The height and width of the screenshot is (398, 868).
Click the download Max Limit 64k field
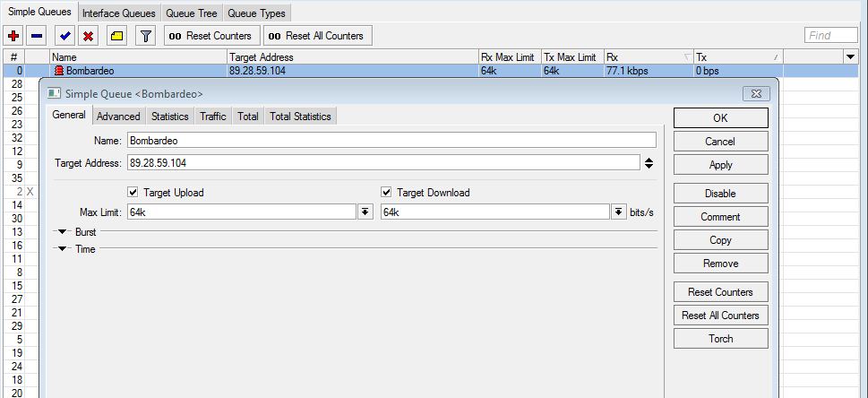pyautogui.click(x=494, y=212)
